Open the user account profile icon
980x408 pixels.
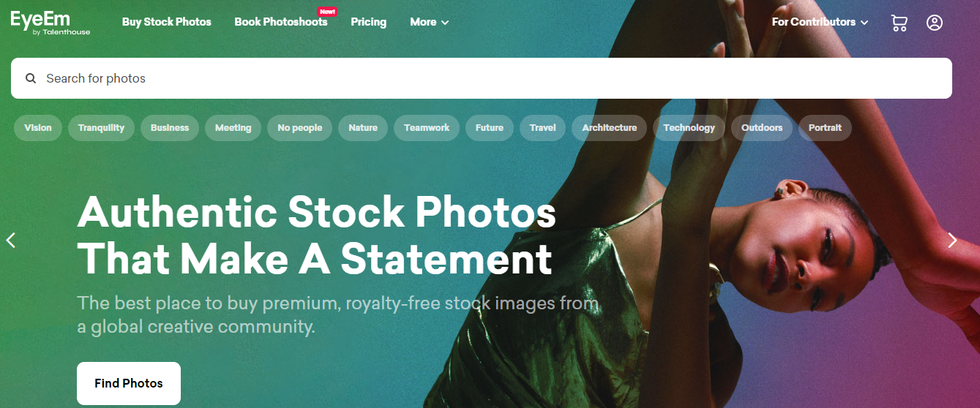pos(935,23)
